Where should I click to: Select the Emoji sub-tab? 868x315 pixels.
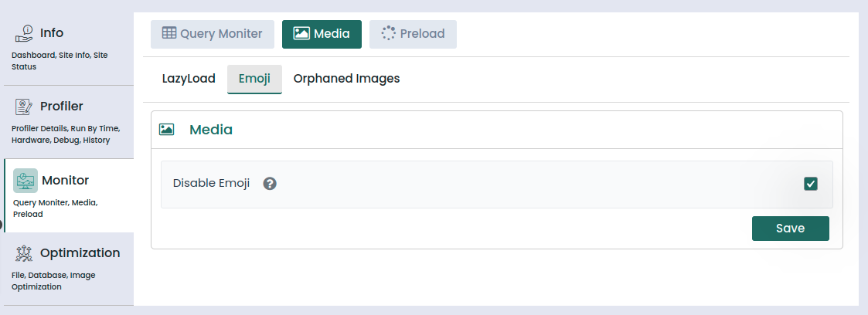[254, 79]
